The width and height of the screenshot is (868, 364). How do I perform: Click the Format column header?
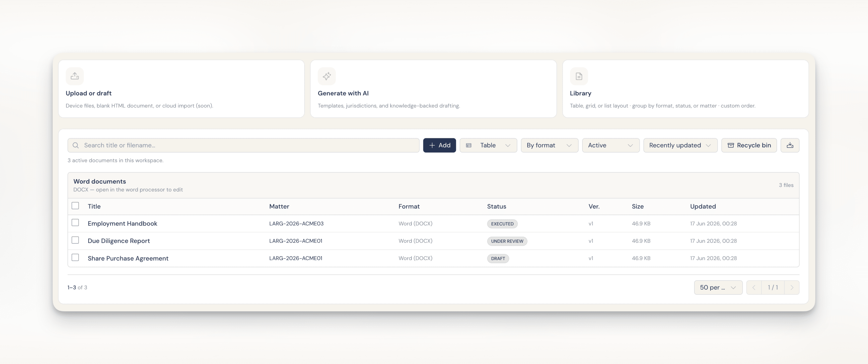[x=409, y=207]
